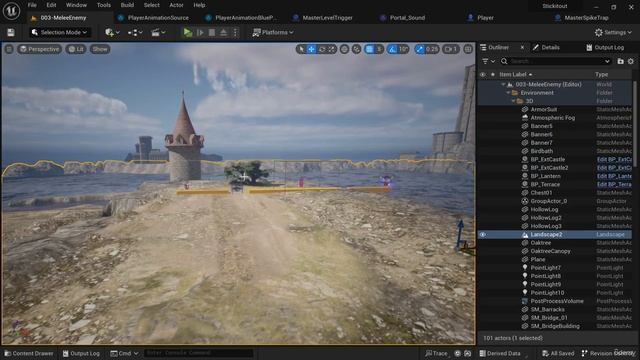Open the Content Drawer

click(x=29, y=353)
